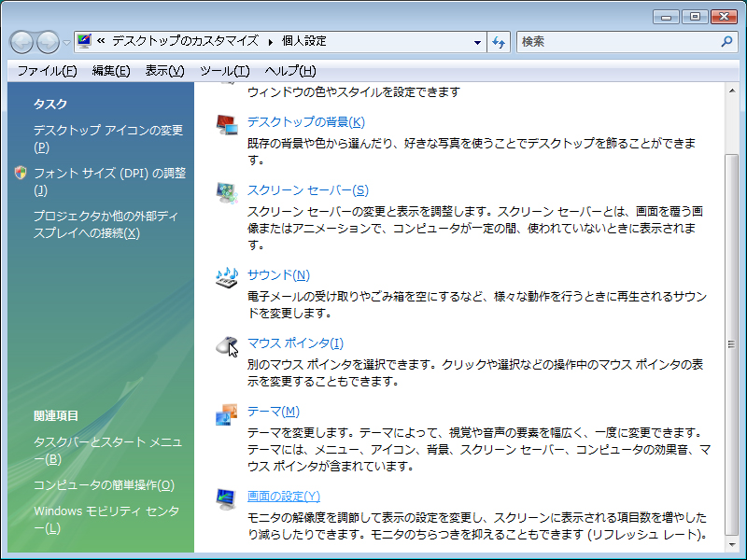Click the scrollbar down arrow

pyautogui.click(x=732, y=544)
